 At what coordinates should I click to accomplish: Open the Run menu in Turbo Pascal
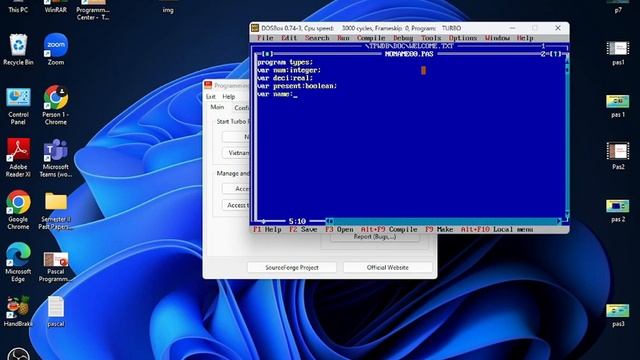[x=343, y=38]
